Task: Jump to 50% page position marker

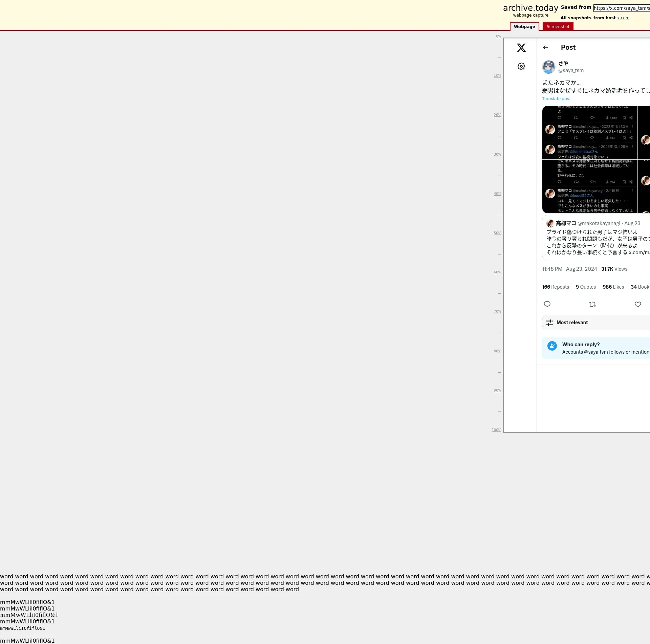Action: [497, 233]
